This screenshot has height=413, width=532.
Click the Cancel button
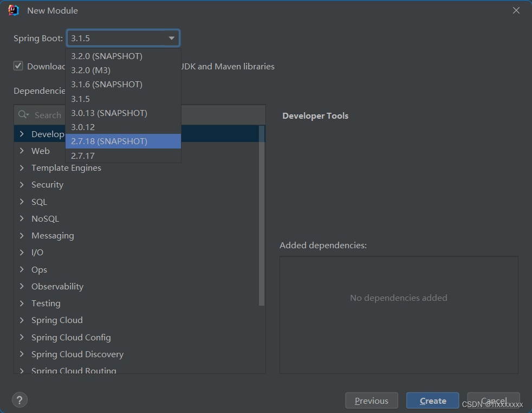pyautogui.click(x=494, y=401)
